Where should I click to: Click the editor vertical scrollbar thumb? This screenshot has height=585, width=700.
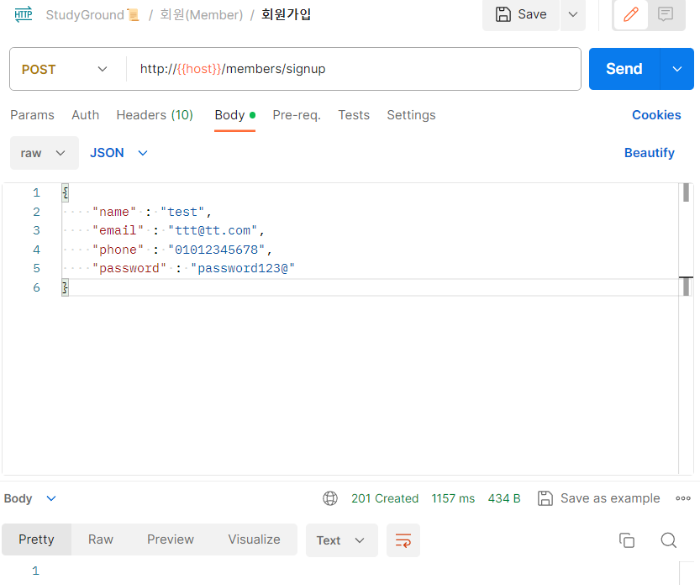click(686, 193)
